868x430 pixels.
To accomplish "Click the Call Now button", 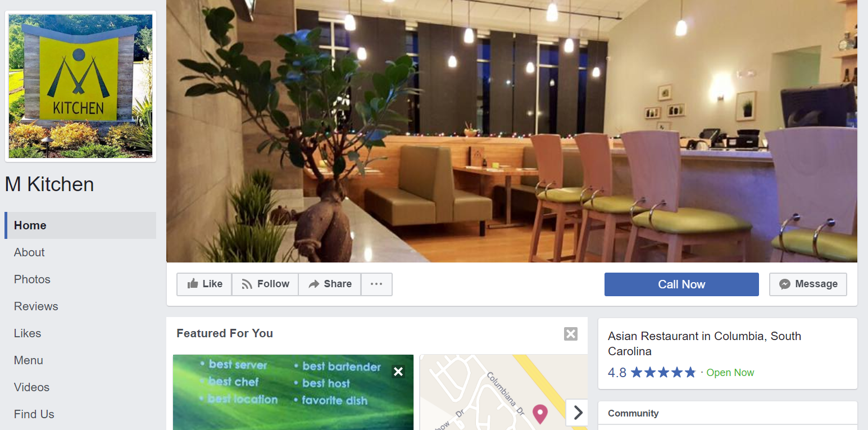I will (x=681, y=284).
